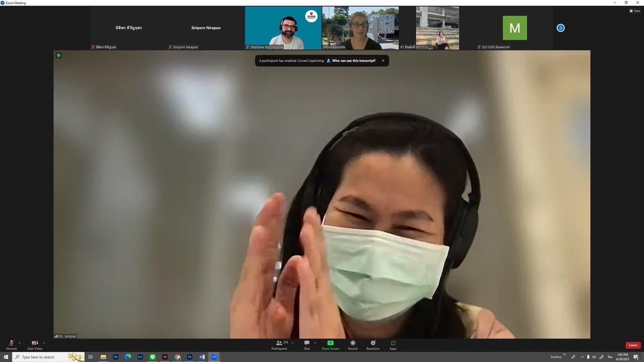Click the microphone icon in system tray
The width and height of the screenshot is (644, 362).
click(x=588, y=357)
